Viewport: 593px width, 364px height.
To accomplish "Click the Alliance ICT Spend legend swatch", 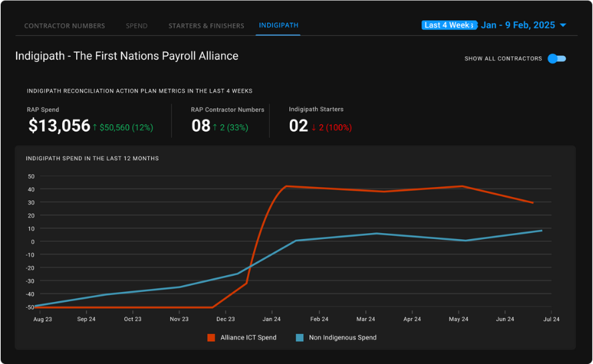I will (x=211, y=337).
